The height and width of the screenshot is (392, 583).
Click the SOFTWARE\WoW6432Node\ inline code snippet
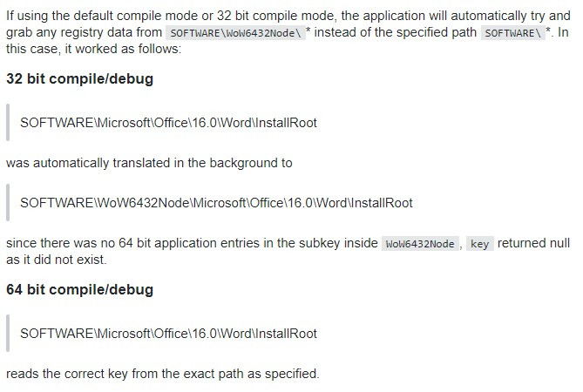point(235,33)
